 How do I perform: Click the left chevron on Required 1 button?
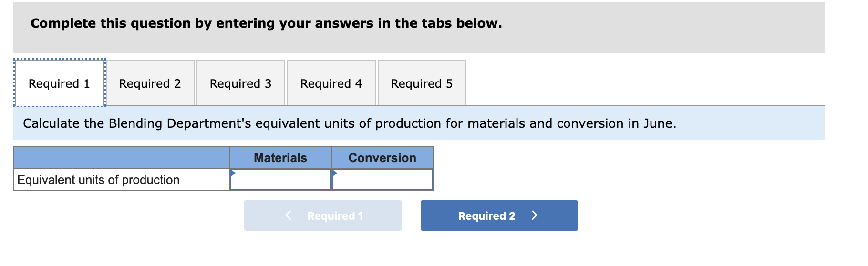tap(288, 215)
